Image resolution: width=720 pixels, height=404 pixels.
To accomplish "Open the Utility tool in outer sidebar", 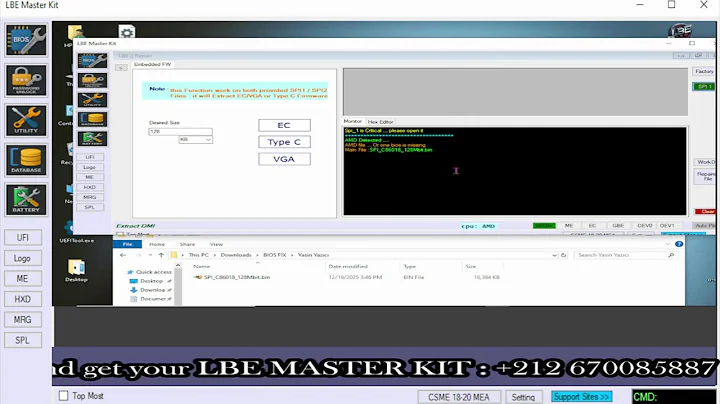I will point(26,120).
